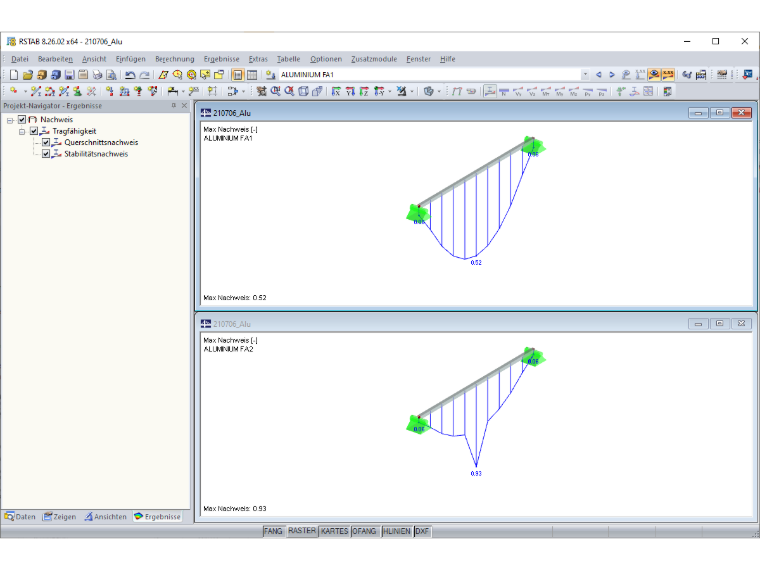Click the isometric wireframe box icon

[303, 91]
